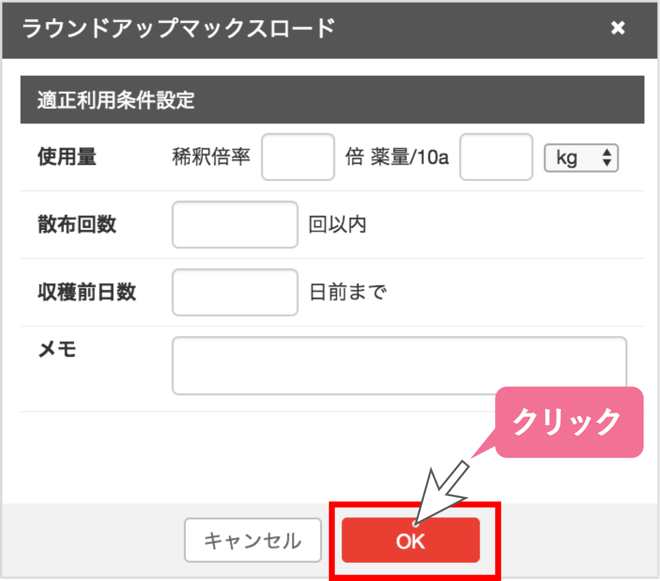Screen dimensions: 660x581
Task: Confirm with the red OK button
Action: click(410, 540)
